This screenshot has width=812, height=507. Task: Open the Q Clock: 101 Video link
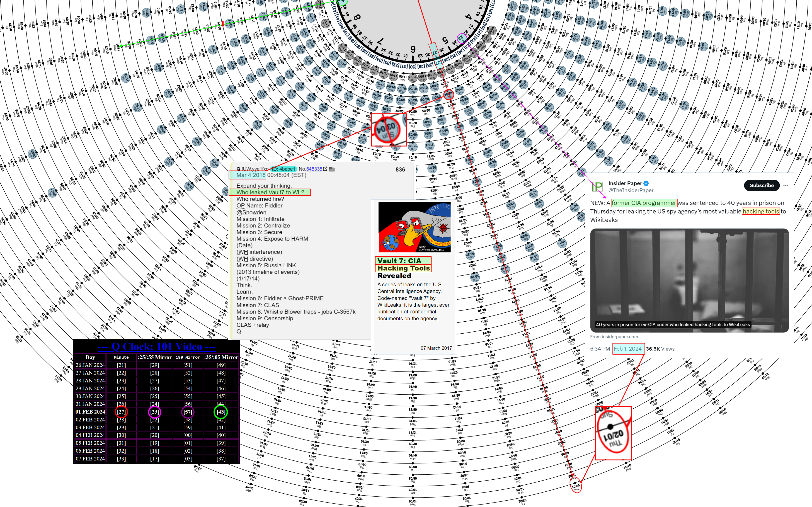[157, 346]
